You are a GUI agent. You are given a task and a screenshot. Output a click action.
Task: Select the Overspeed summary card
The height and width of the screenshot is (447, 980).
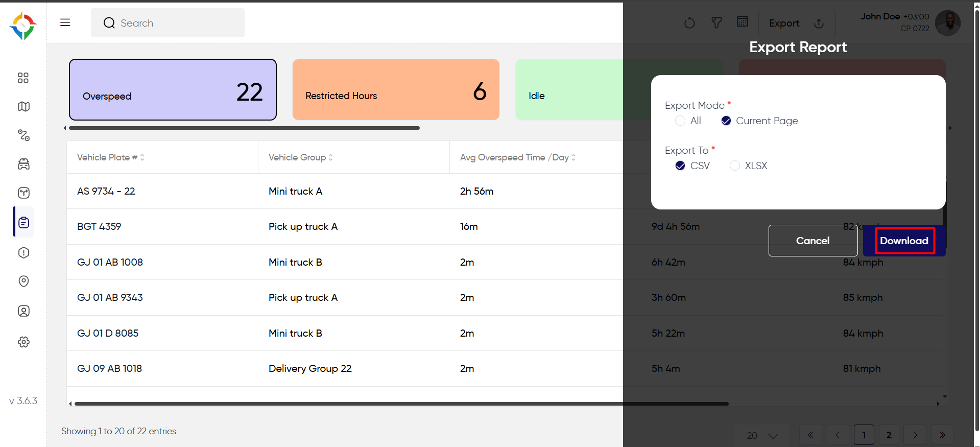tap(173, 90)
